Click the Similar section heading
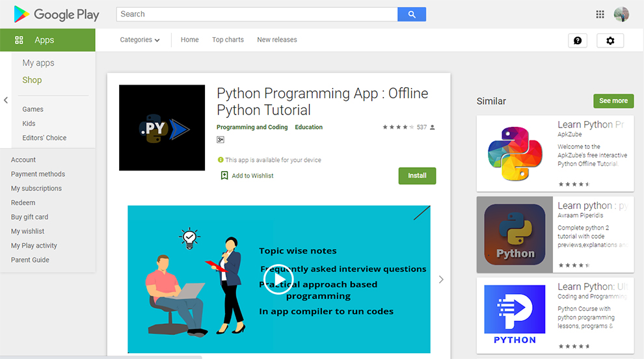The image size is (644, 359). click(491, 101)
